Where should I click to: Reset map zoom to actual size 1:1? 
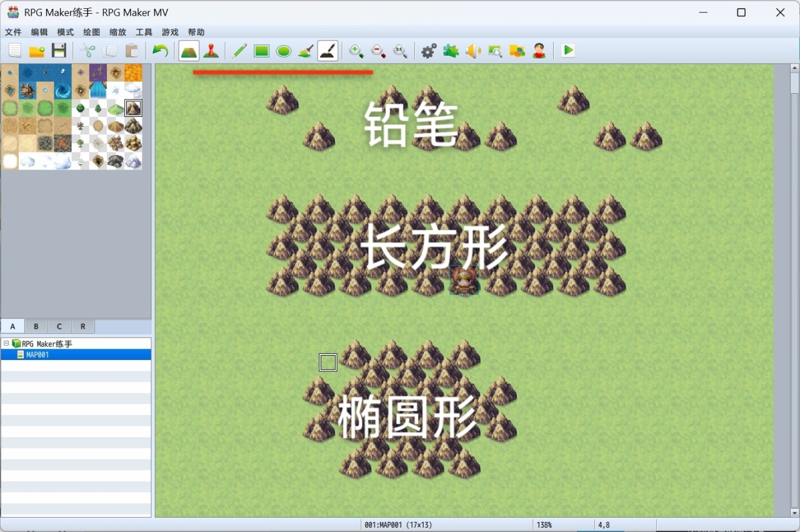point(400,51)
